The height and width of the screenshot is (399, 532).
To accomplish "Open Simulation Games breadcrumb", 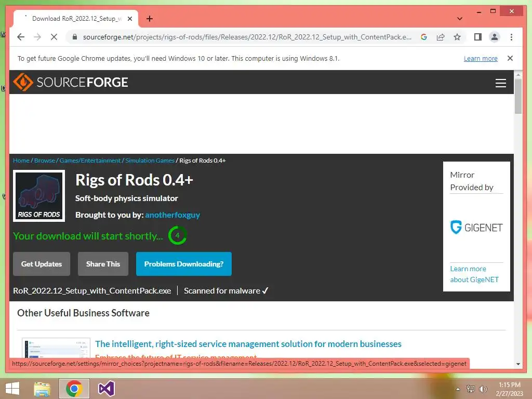I will 150,161.
